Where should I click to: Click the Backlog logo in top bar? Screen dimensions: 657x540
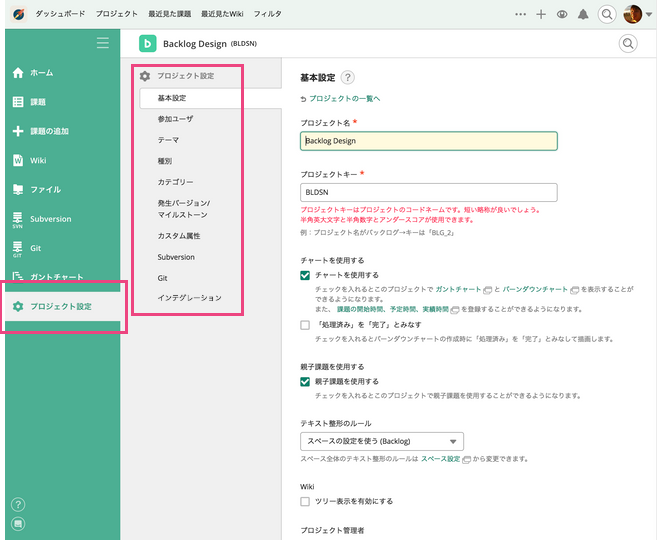(18, 14)
